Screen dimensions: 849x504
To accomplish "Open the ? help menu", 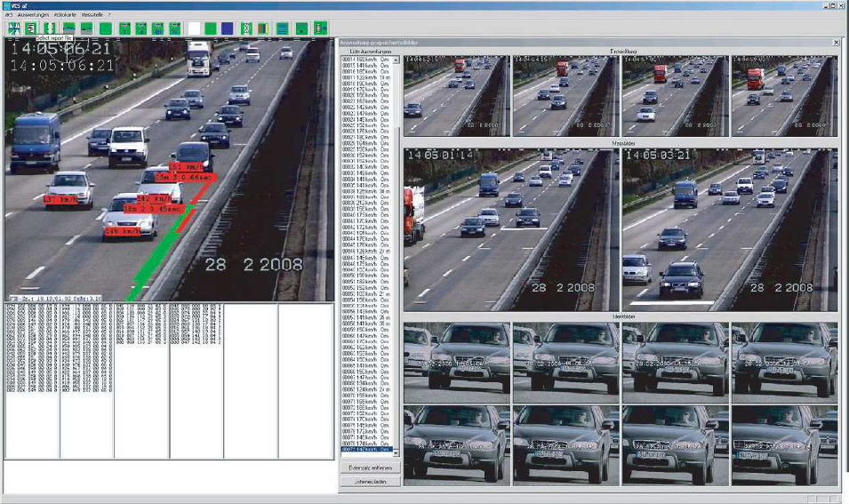I will coord(109,14).
